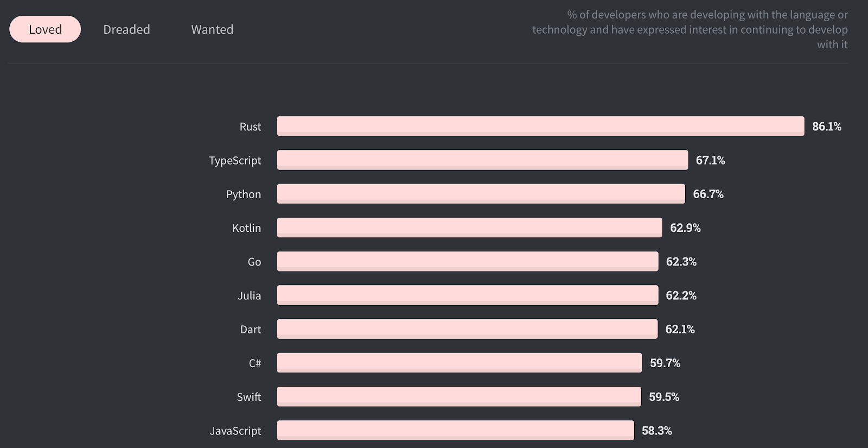
Task: Select the Swift bar
Action: (x=459, y=396)
